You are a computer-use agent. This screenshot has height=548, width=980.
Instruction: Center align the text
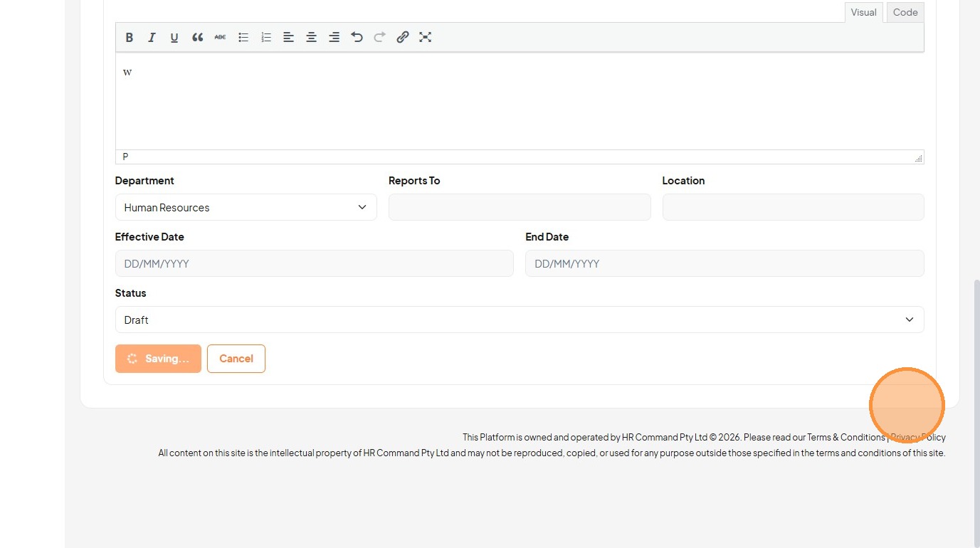pyautogui.click(x=311, y=38)
